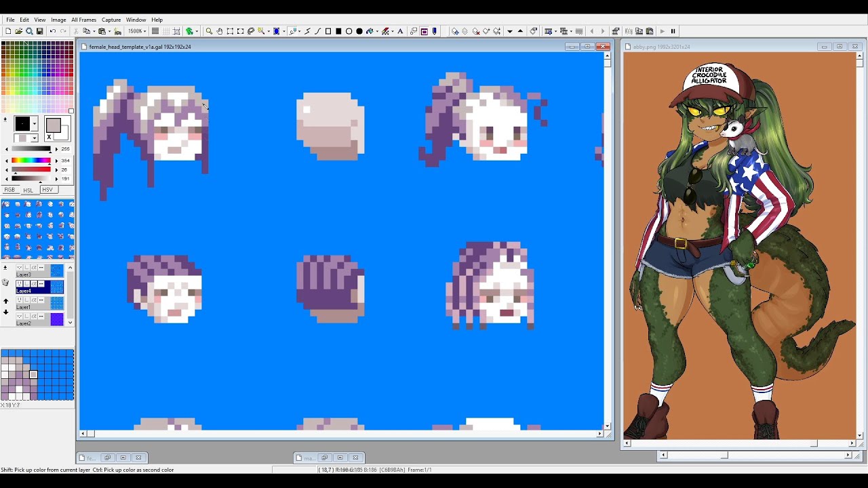Toggle visibility of Layer3
Viewport: 868px width, 488px height.
tap(20, 268)
